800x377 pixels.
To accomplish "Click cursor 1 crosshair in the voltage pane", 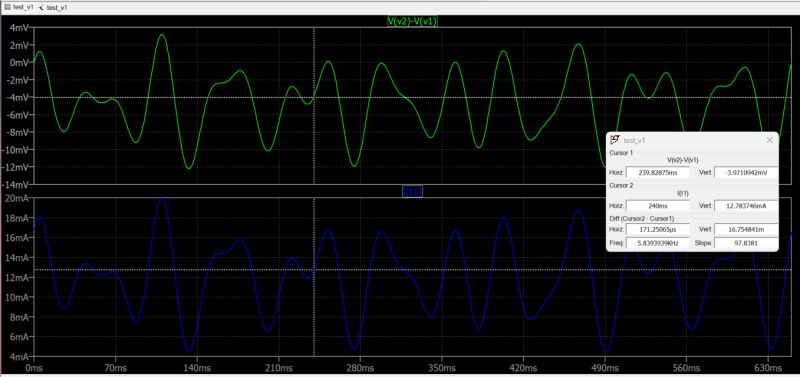I will [314, 97].
